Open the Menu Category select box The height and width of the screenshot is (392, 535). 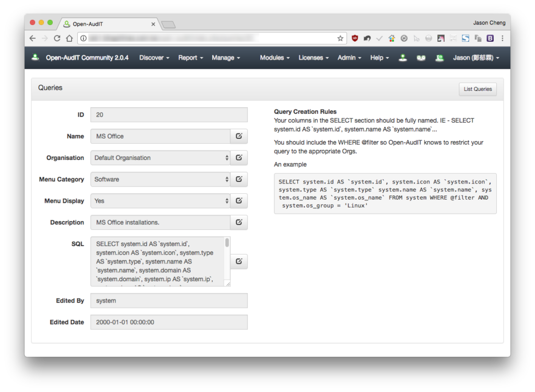pyautogui.click(x=160, y=179)
